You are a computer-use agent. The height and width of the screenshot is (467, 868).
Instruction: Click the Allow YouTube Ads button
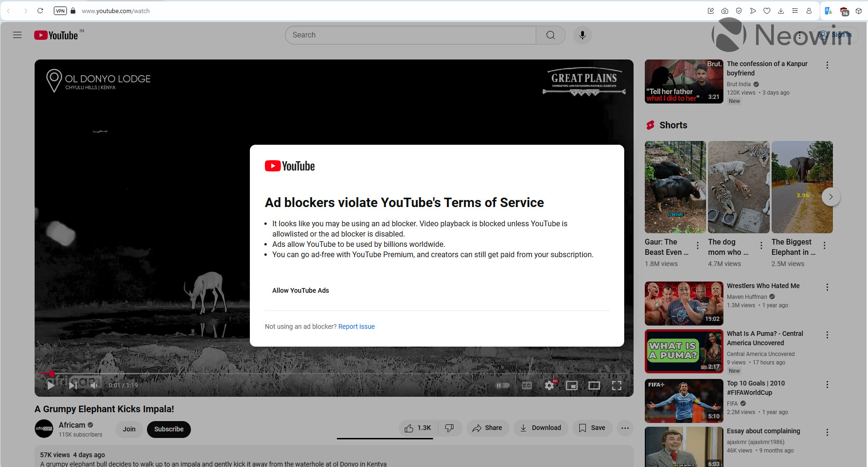pos(301,290)
